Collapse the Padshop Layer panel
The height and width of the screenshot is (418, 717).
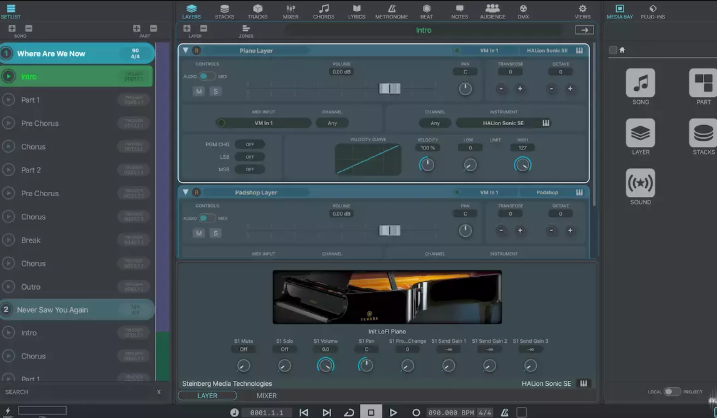[185, 192]
